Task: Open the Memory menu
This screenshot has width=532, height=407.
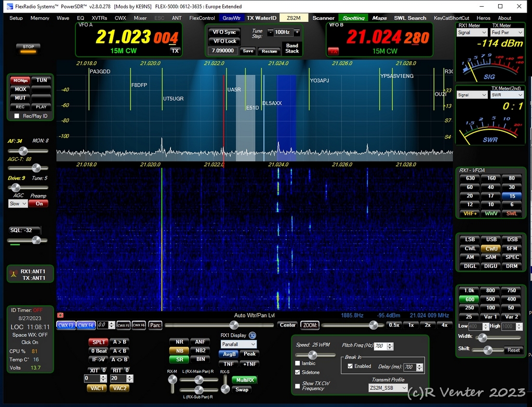Action: click(40, 18)
